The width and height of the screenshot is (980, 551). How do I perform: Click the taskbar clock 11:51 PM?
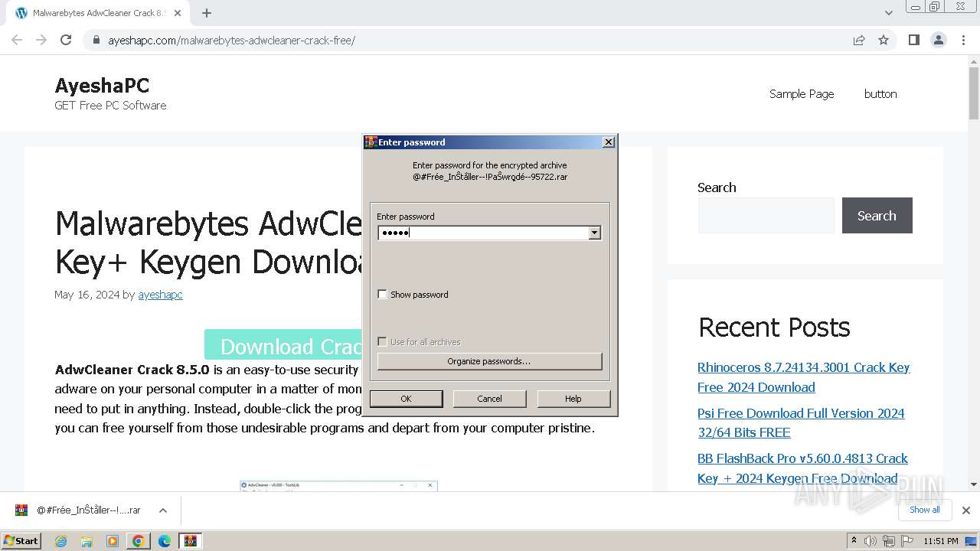941,541
